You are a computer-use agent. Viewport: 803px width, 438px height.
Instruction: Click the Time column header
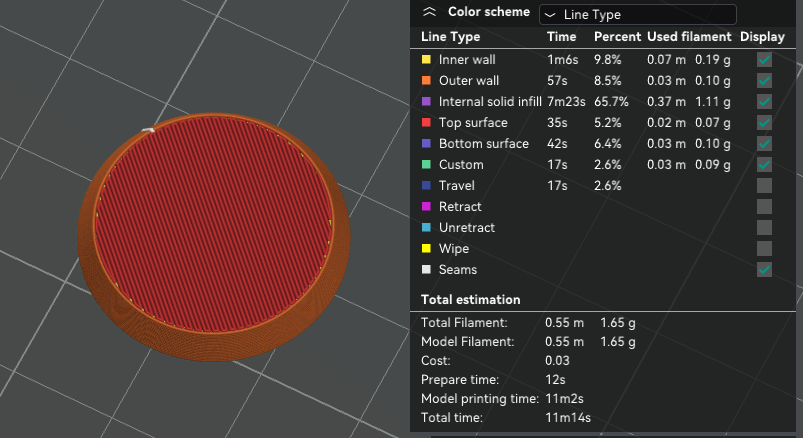561,37
